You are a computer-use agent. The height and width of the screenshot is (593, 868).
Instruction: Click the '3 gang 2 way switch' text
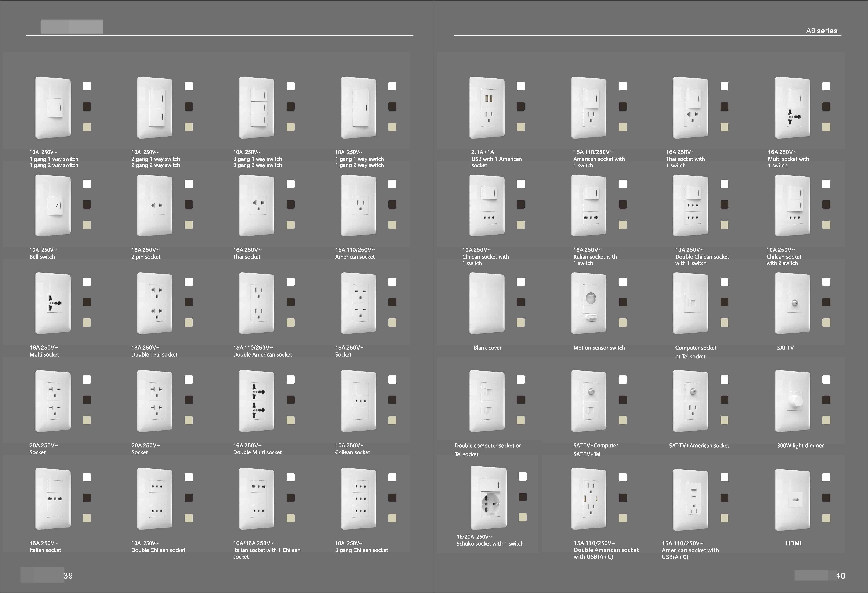click(x=257, y=165)
